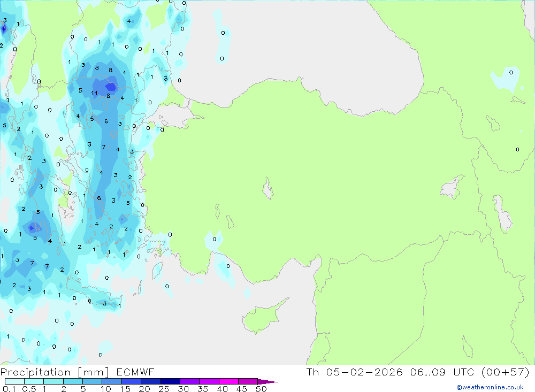Click the legend label '25'

[164, 389]
